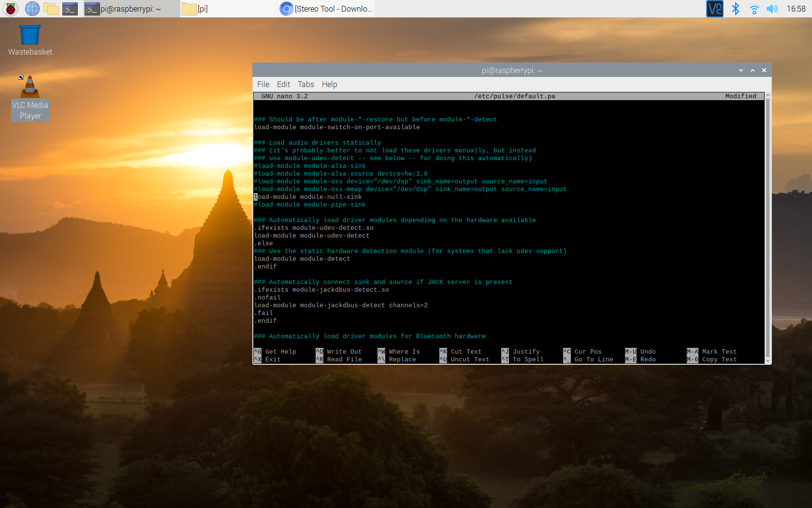Open the terminal Tabs menu
Screen dimensions: 812x508
[305, 84]
